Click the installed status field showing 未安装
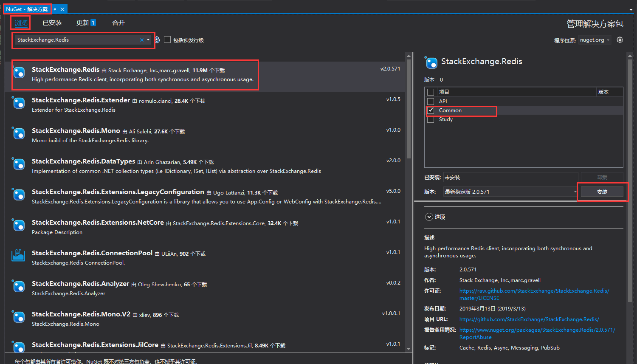637x364 pixels. click(510, 177)
